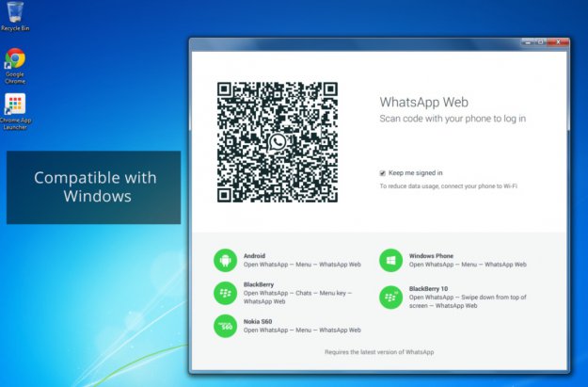Click the Wi-Fi data usage tip text
Viewport: 588px width, 387px height.
[x=449, y=186]
